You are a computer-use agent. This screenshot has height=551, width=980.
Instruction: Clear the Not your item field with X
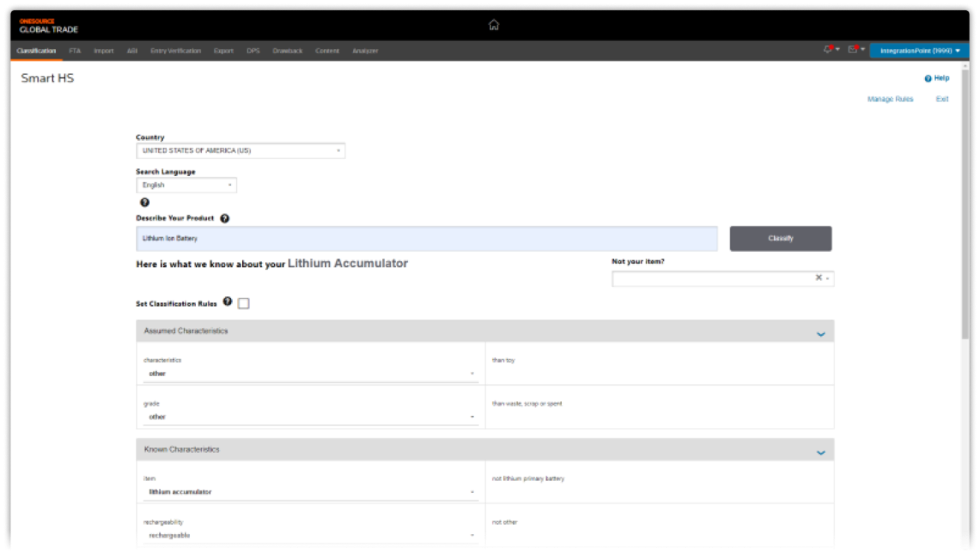(x=818, y=278)
